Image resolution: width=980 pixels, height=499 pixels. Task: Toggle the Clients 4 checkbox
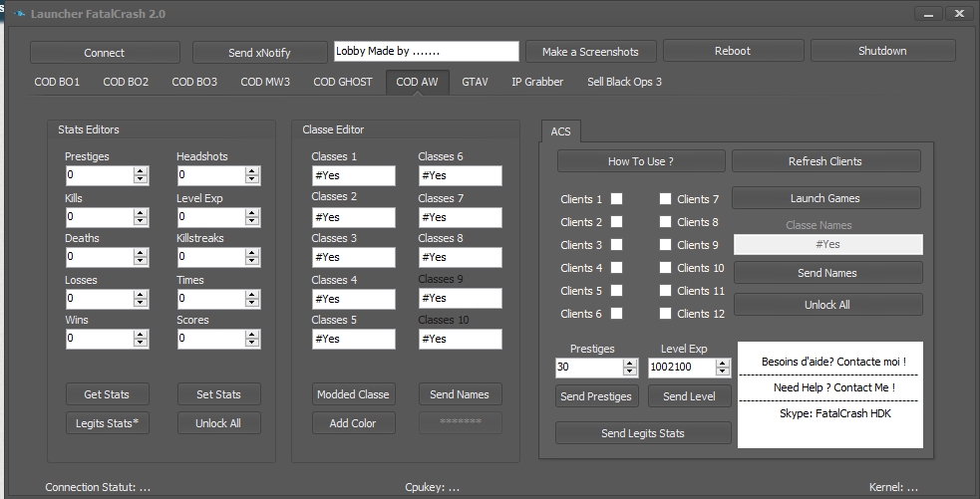pyautogui.click(x=616, y=267)
